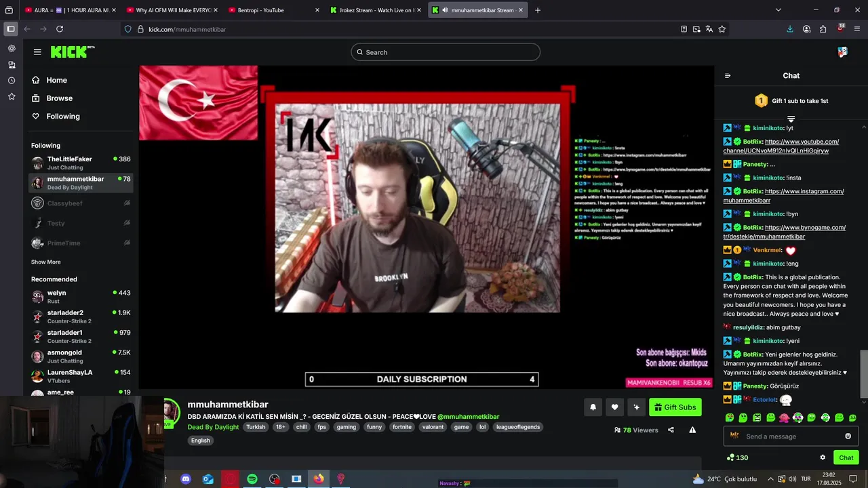The width and height of the screenshot is (868, 488).
Task: Open Windows notification center
Action: 853,479
